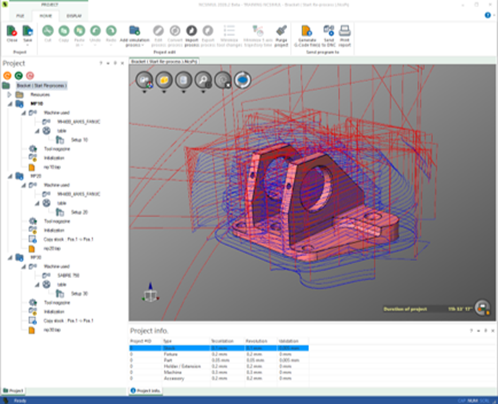Click the red refresh icon in Project panel

[30, 76]
